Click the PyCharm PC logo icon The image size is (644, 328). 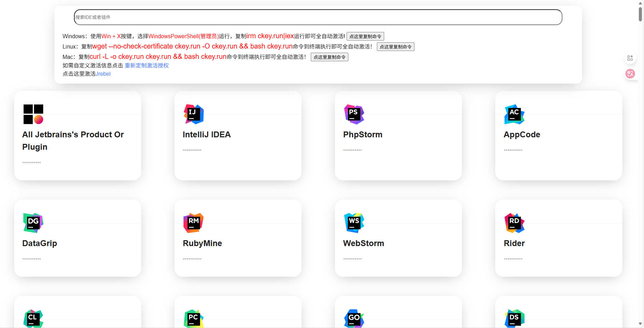(194, 319)
